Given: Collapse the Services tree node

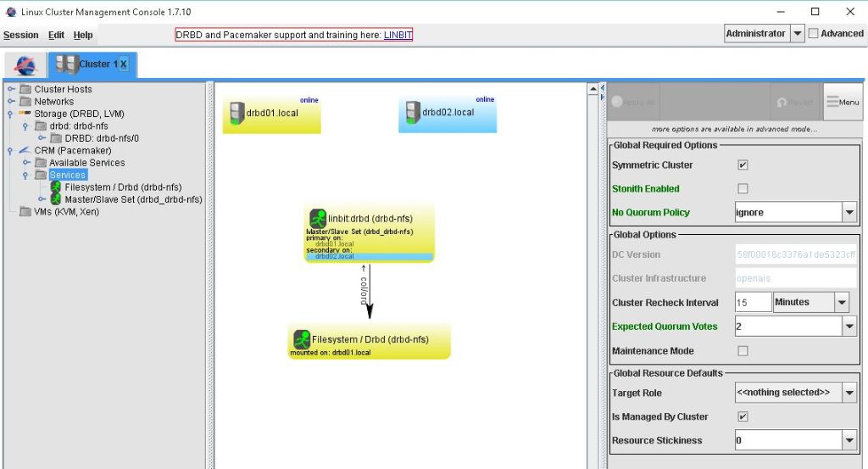Looking at the screenshot, I should tap(25, 176).
